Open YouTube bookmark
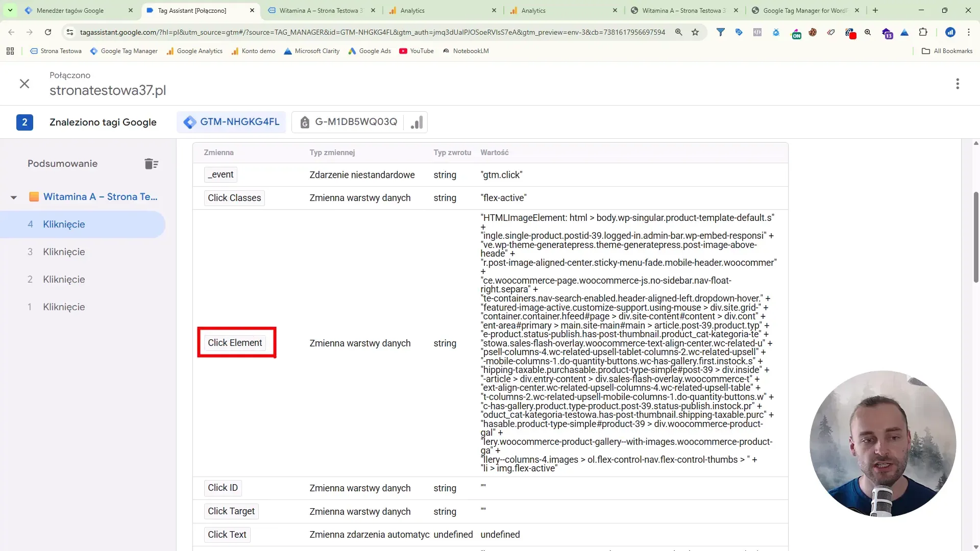Viewport: 980px width, 551px height. pyautogui.click(x=416, y=51)
